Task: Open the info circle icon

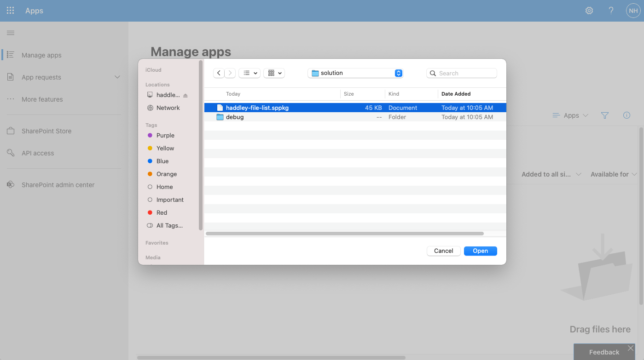Action: [627, 115]
